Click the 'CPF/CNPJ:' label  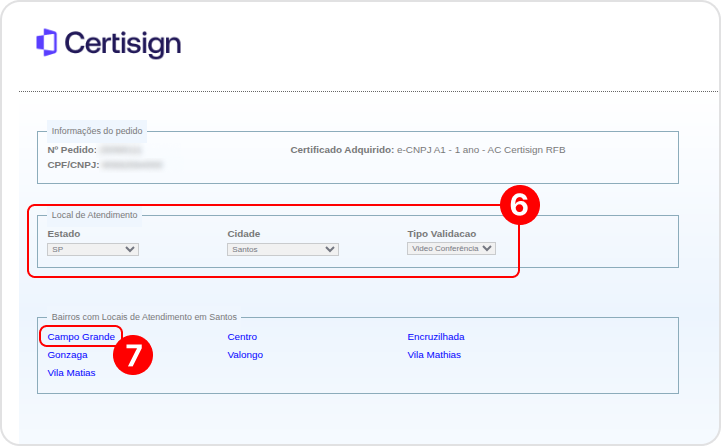73,165
